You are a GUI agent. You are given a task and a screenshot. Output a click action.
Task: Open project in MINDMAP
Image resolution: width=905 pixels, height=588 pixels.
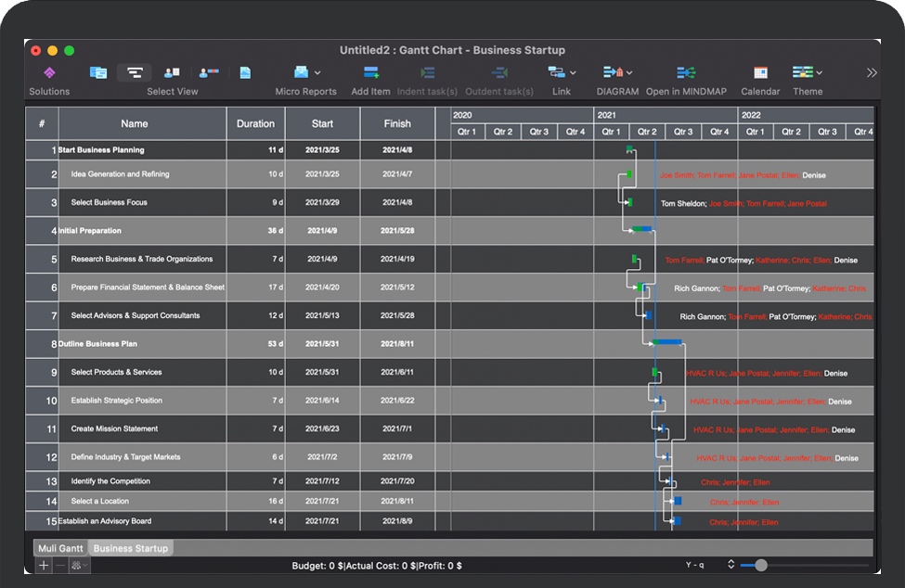(686, 73)
